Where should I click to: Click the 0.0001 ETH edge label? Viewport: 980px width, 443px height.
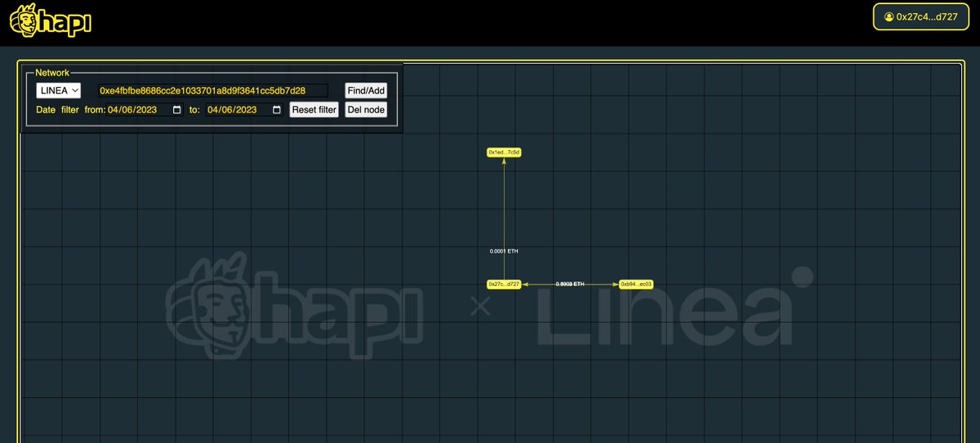click(x=504, y=251)
